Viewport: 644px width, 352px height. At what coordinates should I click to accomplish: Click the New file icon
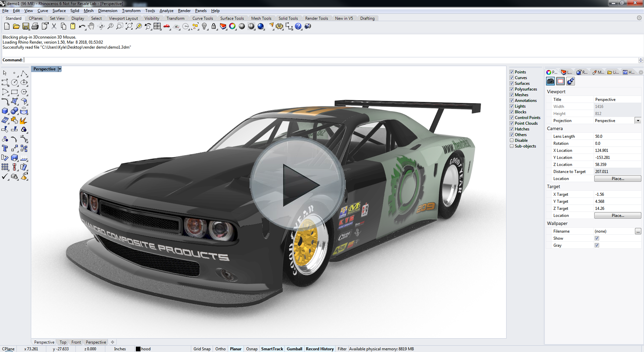pos(7,26)
